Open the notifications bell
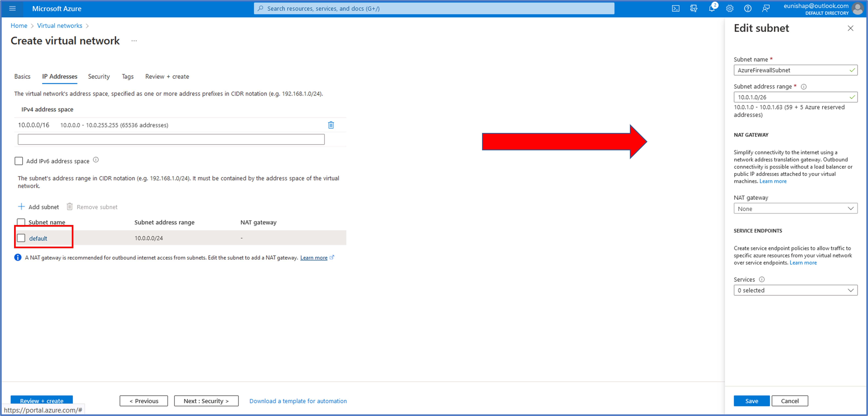 click(711, 8)
